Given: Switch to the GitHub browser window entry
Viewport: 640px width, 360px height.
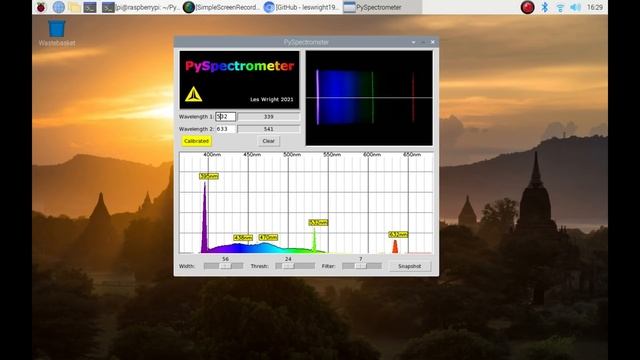Looking at the screenshot, I should tap(301, 7).
